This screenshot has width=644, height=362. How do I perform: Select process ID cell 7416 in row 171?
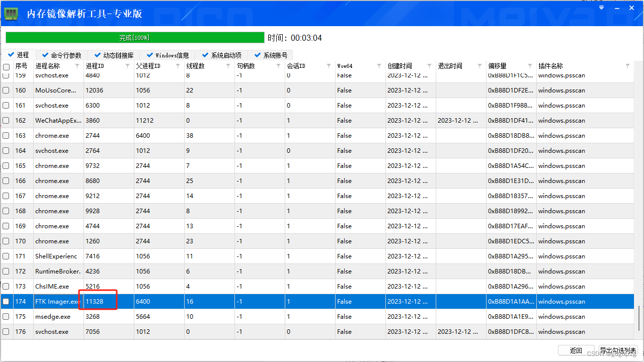click(109, 256)
